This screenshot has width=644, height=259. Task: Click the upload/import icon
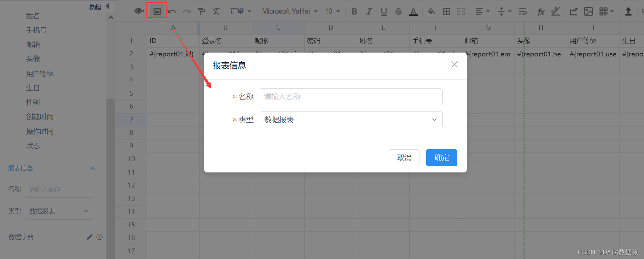[x=629, y=12]
